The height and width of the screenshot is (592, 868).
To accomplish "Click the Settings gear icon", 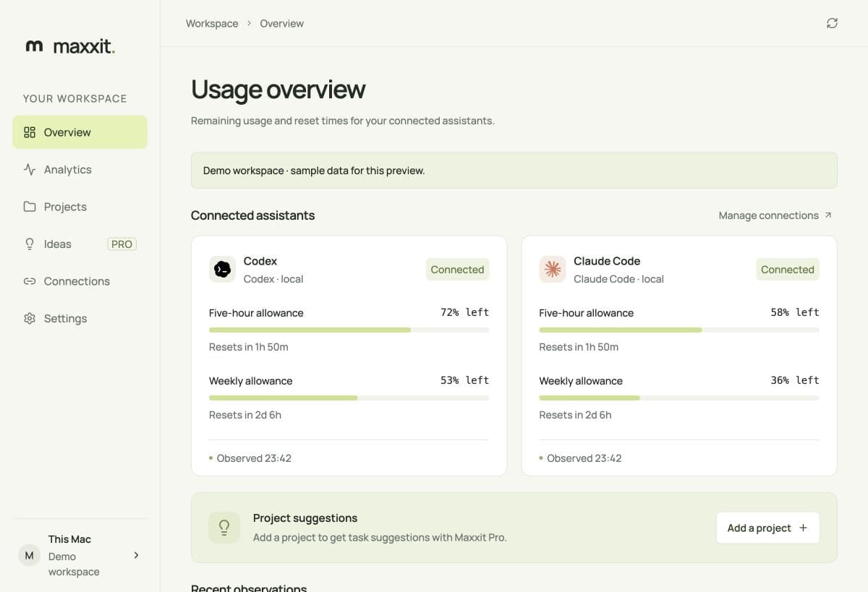I will coord(30,318).
